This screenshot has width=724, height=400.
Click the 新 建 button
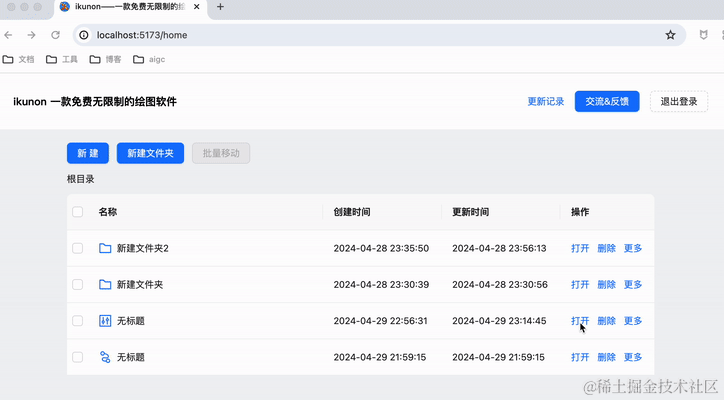[88, 153]
